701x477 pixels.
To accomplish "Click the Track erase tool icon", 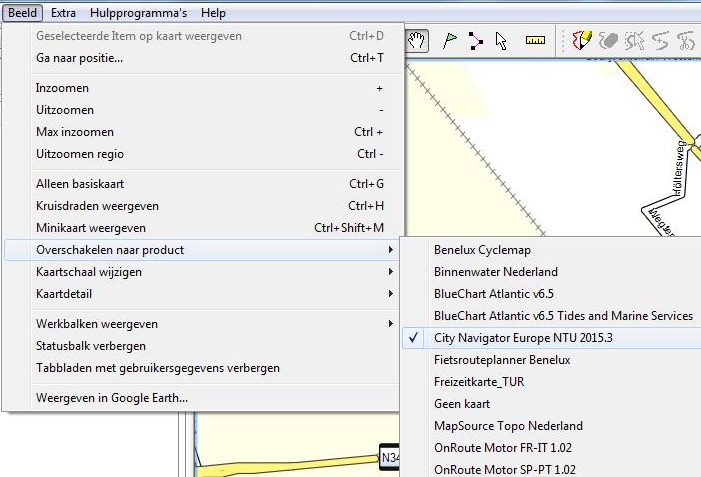I will click(608, 41).
